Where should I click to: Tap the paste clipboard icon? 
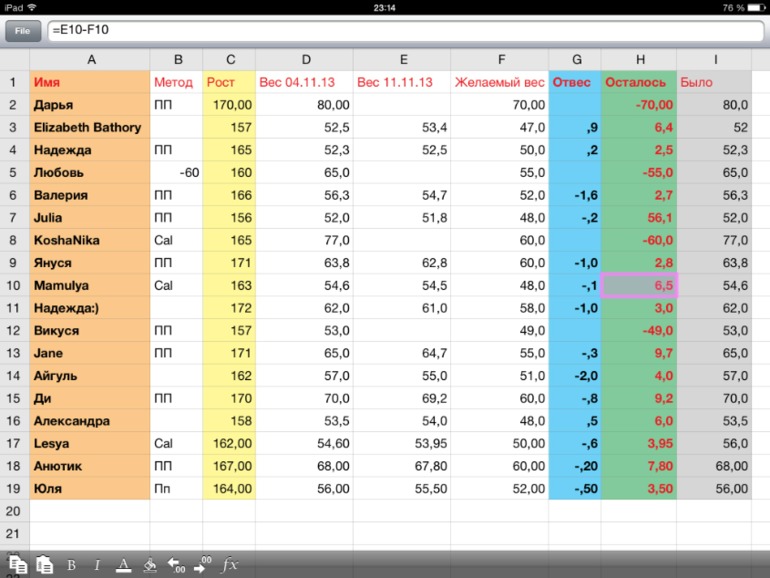45,565
